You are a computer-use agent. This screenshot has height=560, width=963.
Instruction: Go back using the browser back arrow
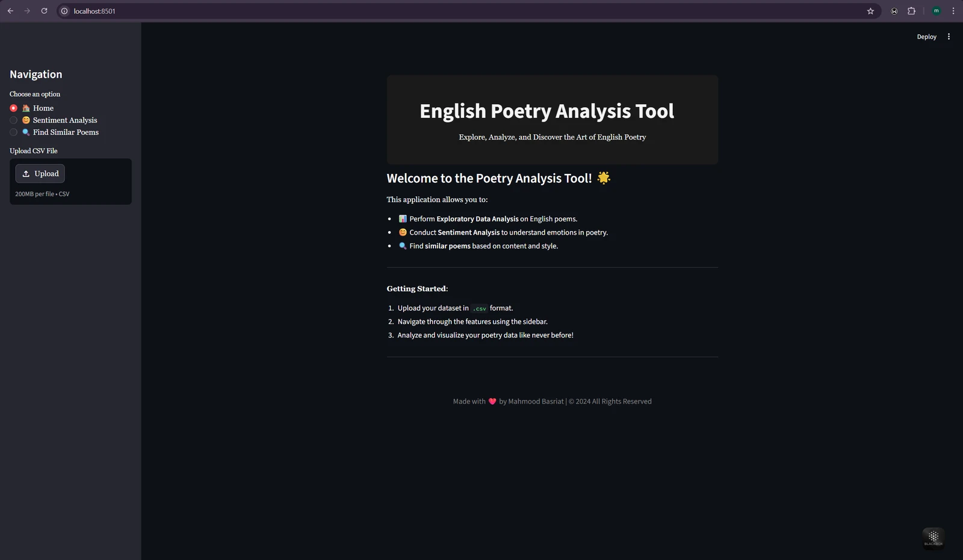click(x=10, y=11)
